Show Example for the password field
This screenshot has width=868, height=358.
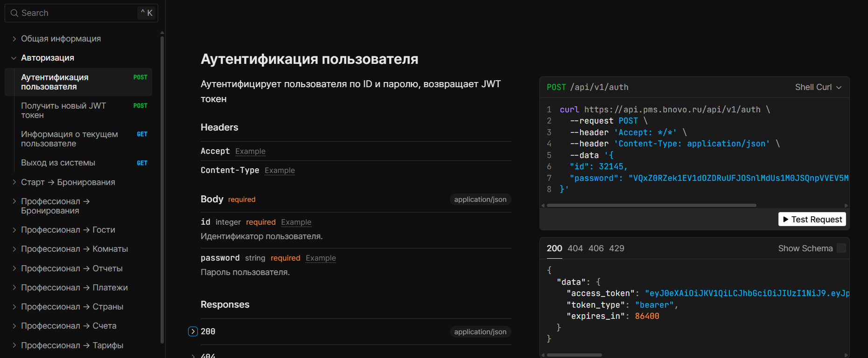[321, 258]
